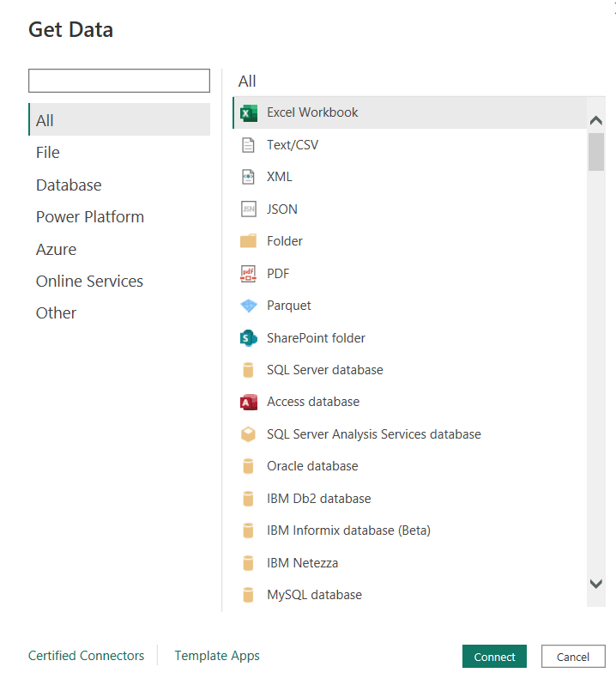
Task: Select the IBM Netezza text label
Action: pyautogui.click(x=303, y=563)
